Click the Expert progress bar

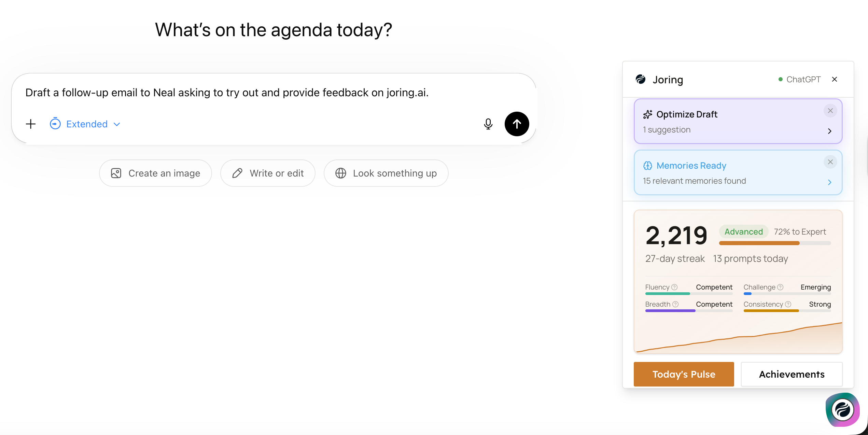[775, 243]
